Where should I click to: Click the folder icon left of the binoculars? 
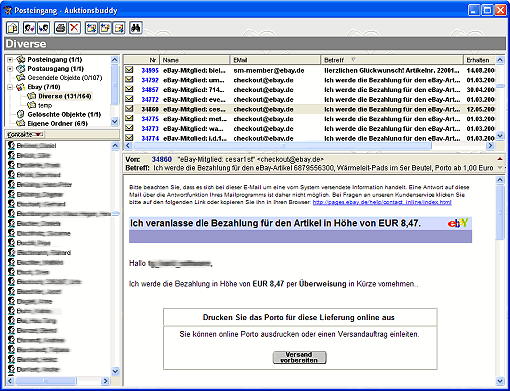click(x=119, y=28)
